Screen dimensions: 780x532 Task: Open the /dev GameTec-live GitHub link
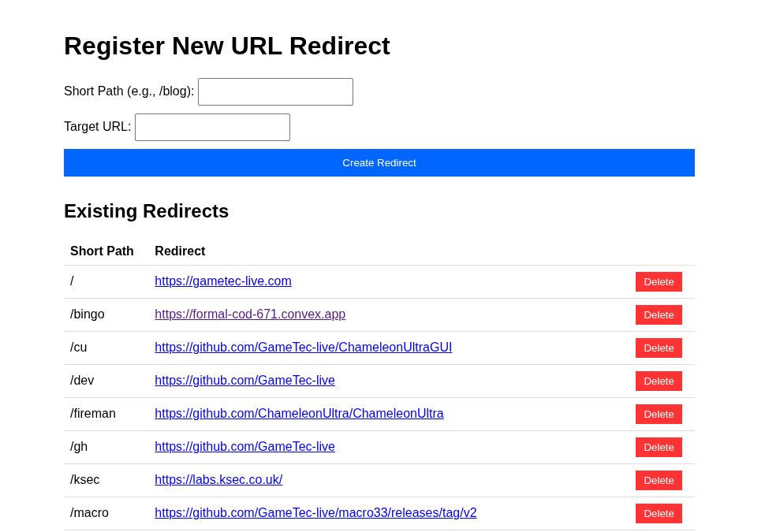(x=244, y=381)
